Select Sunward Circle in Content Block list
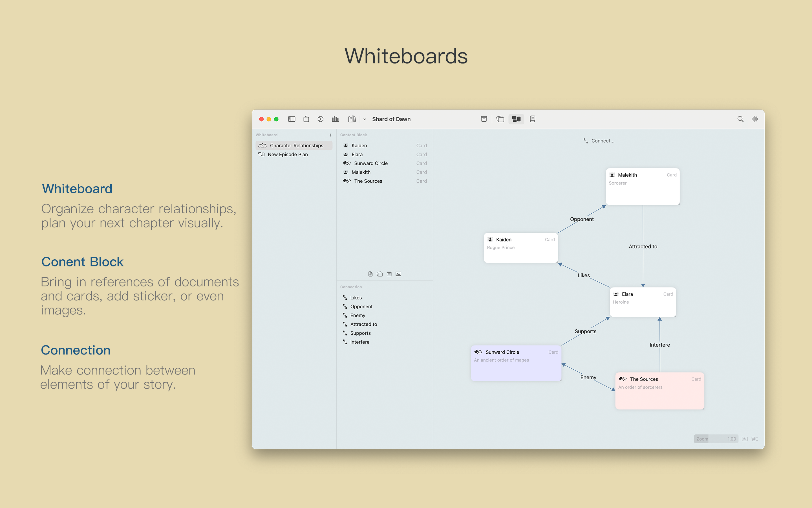 tap(385, 163)
